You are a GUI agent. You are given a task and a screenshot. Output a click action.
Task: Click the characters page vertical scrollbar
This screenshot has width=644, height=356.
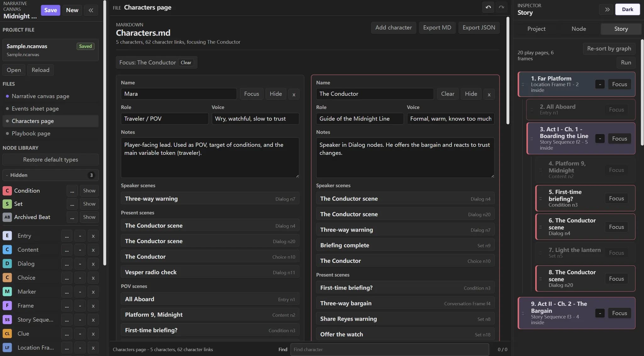pos(508,71)
